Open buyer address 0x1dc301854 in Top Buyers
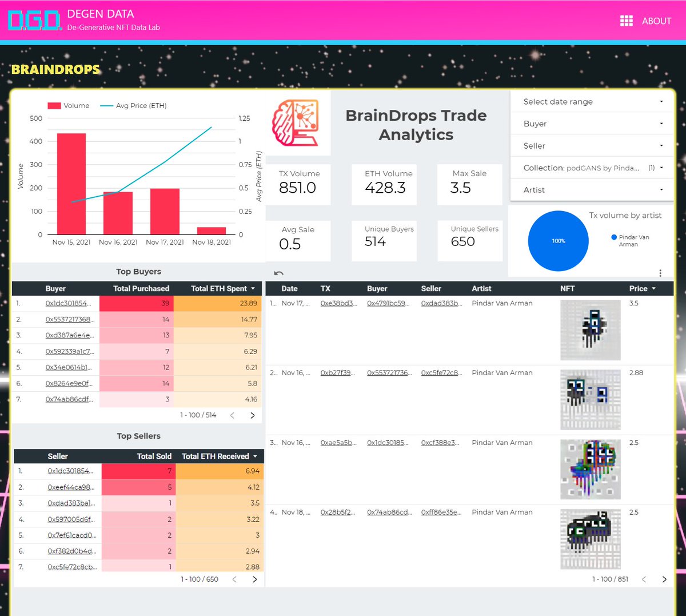This screenshot has width=686, height=616. pos(68,303)
